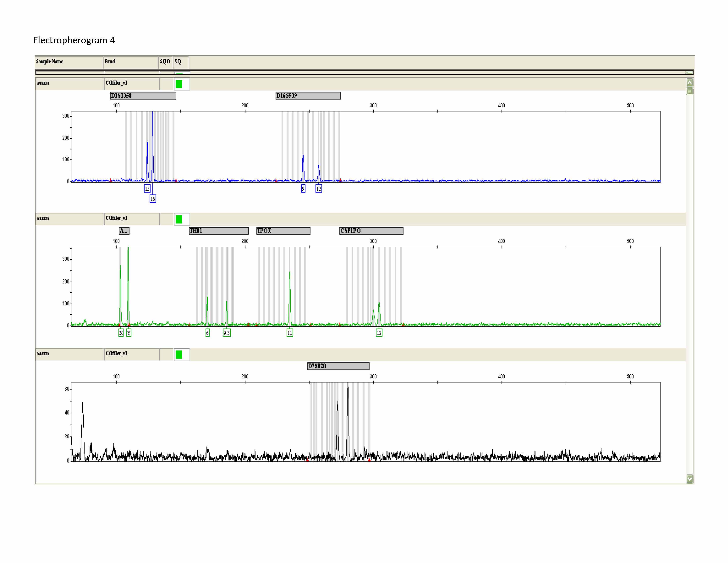
Task: Click the Y allele label under Amelogenin
Action: pos(129,333)
